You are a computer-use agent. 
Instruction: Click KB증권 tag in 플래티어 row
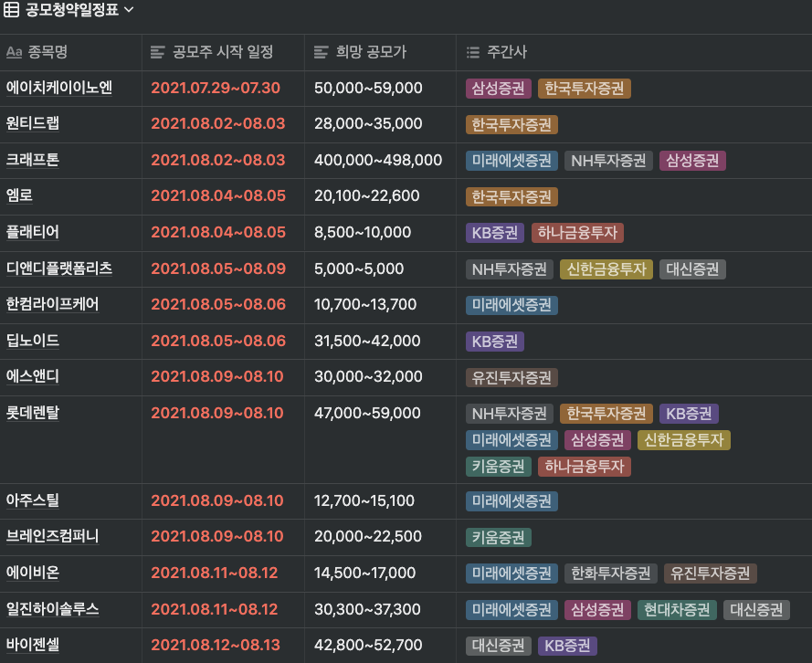coord(494,233)
